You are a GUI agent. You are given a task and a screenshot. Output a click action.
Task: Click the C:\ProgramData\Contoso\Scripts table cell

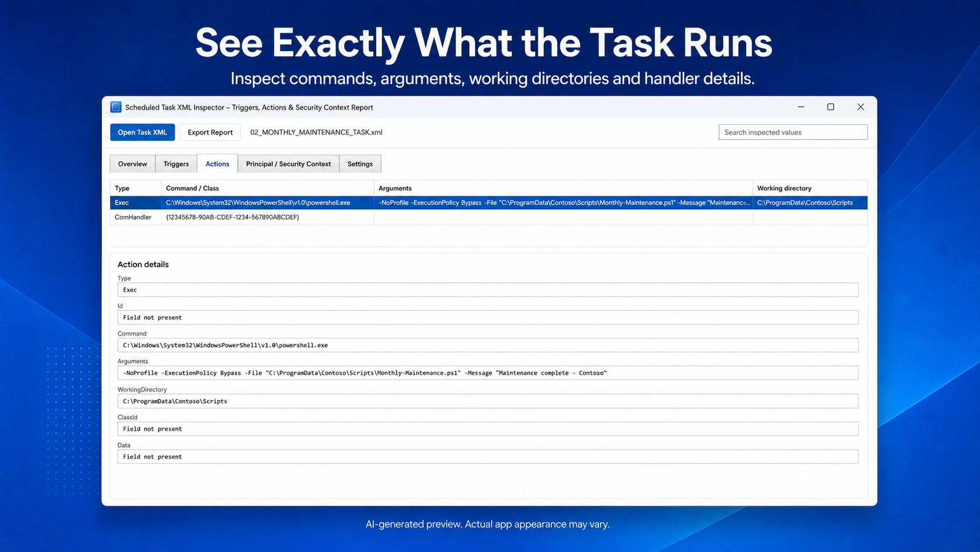810,202
